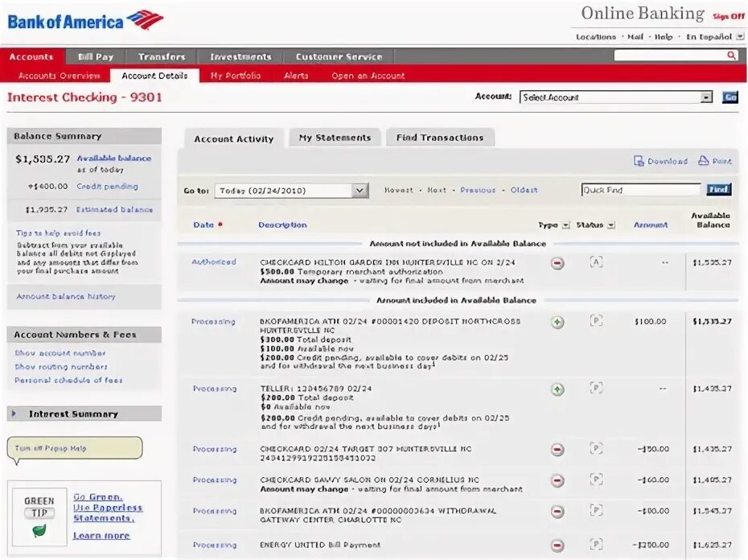Open the Bill Pay menu
The width and height of the screenshot is (748, 560).
pyautogui.click(x=96, y=57)
